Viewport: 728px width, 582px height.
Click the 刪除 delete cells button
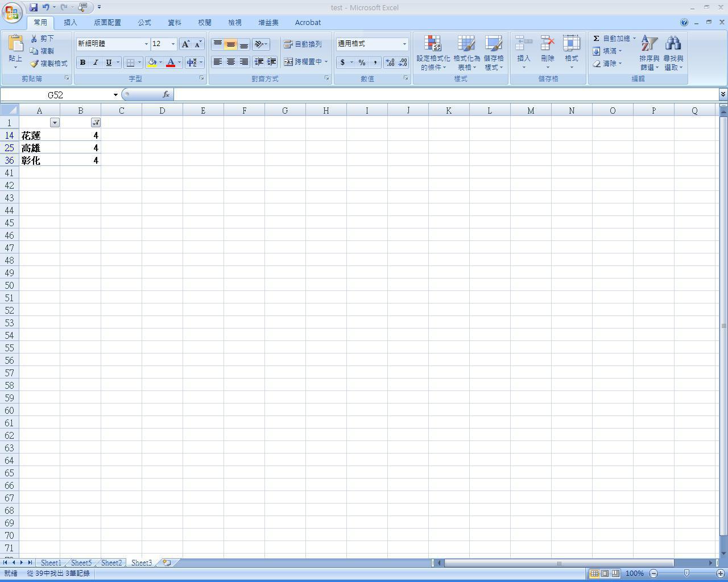tap(548, 53)
